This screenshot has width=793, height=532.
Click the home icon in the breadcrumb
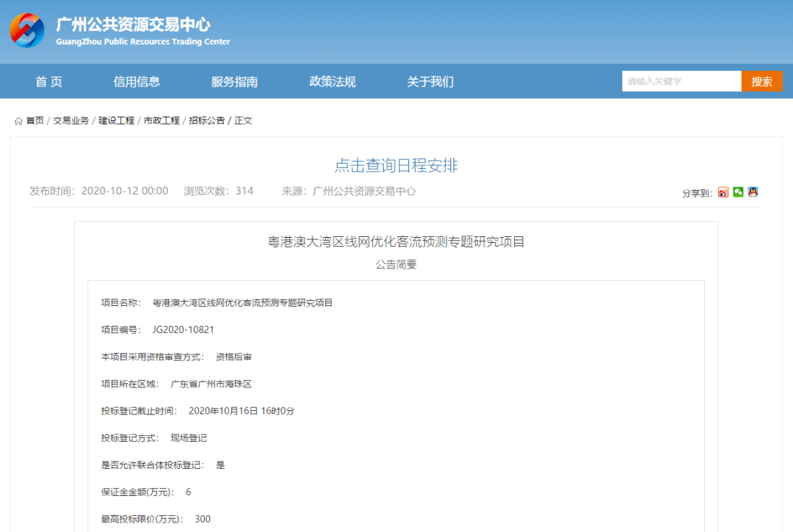pos(18,121)
